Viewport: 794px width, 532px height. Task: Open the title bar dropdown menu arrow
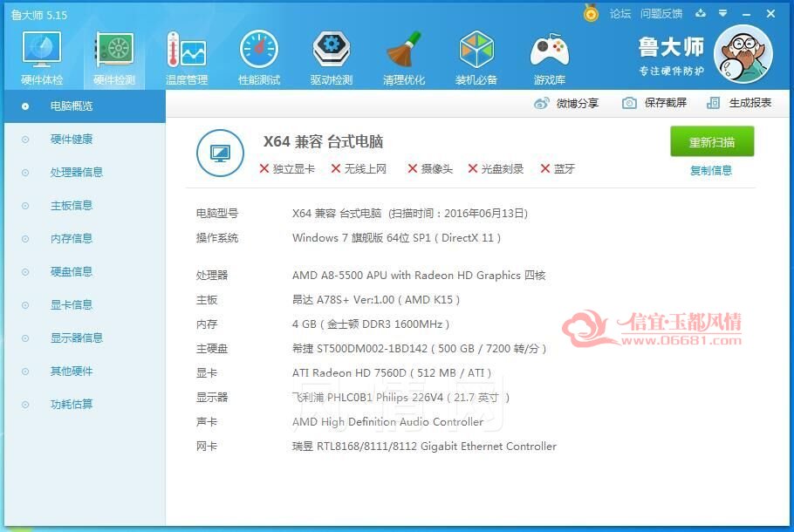(x=723, y=14)
